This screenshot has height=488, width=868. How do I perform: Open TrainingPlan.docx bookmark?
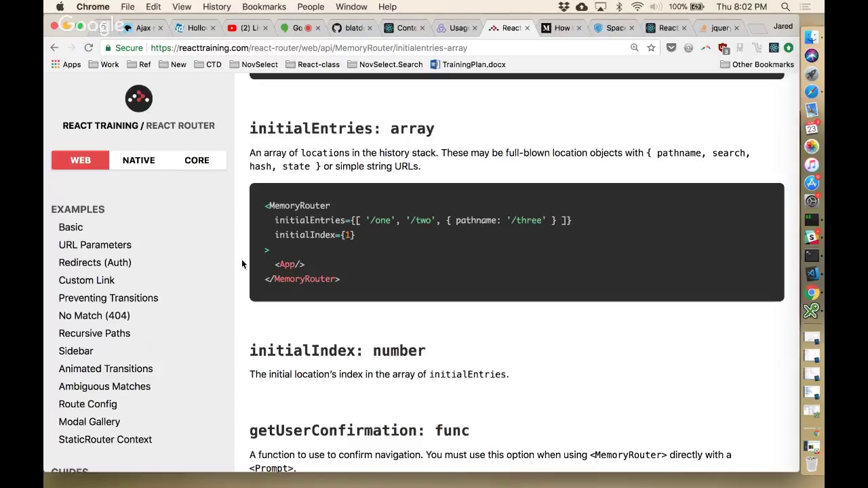[x=468, y=64]
